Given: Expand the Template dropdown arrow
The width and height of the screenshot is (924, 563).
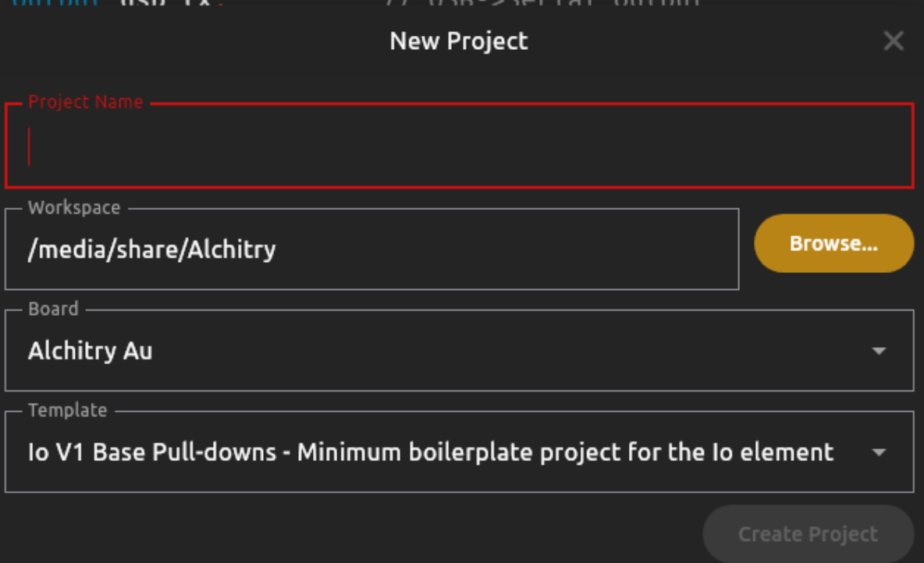Looking at the screenshot, I should click(x=879, y=452).
